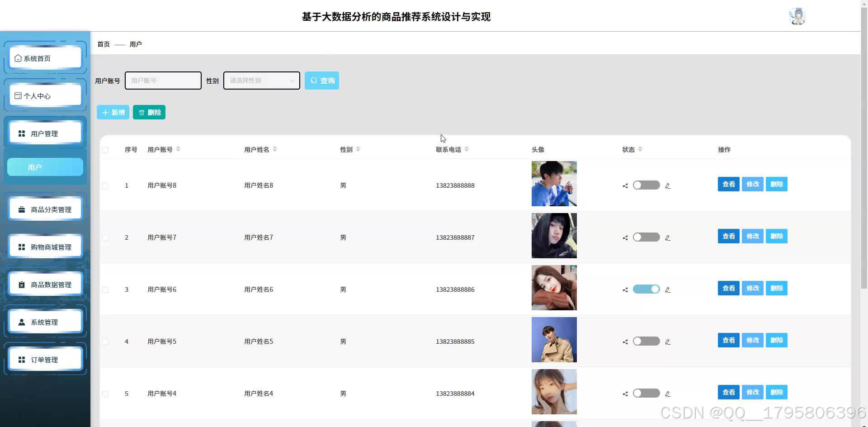The height and width of the screenshot is (427, 868).
Task: Click 修改 for 用户账号6
Action: 753,288
